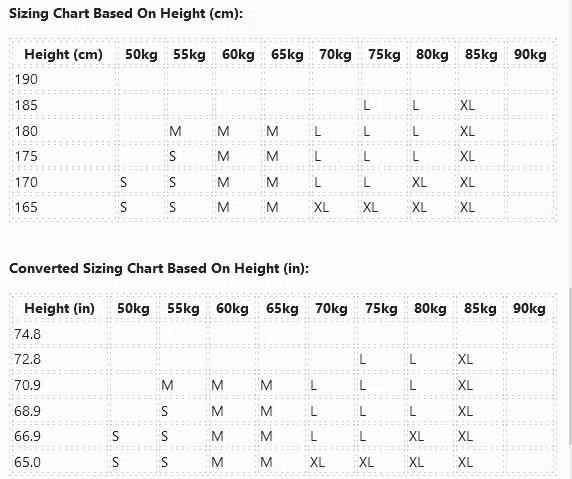Click the 90kg header in cm chart
572x479 pixels.
click(x=530, y=54)
